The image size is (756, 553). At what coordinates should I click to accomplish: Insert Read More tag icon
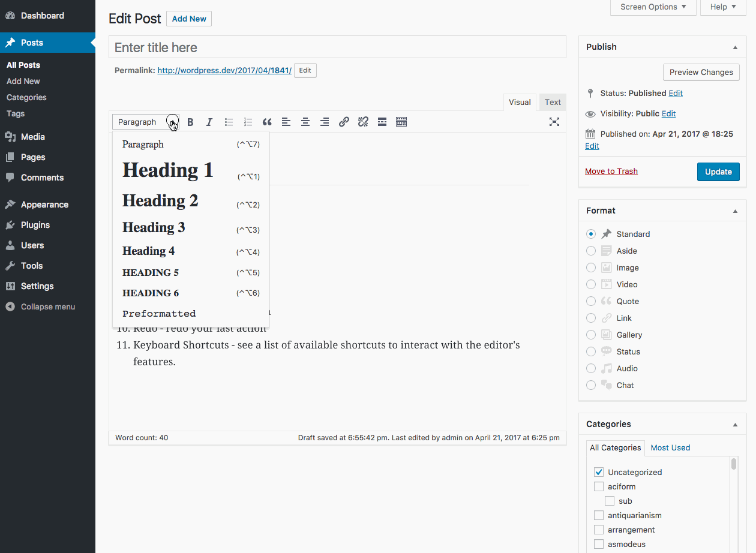[x=382, y=122]
